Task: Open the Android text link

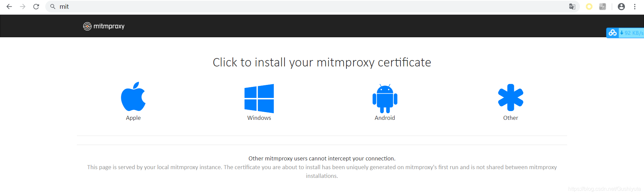Action: coord(385,118)
